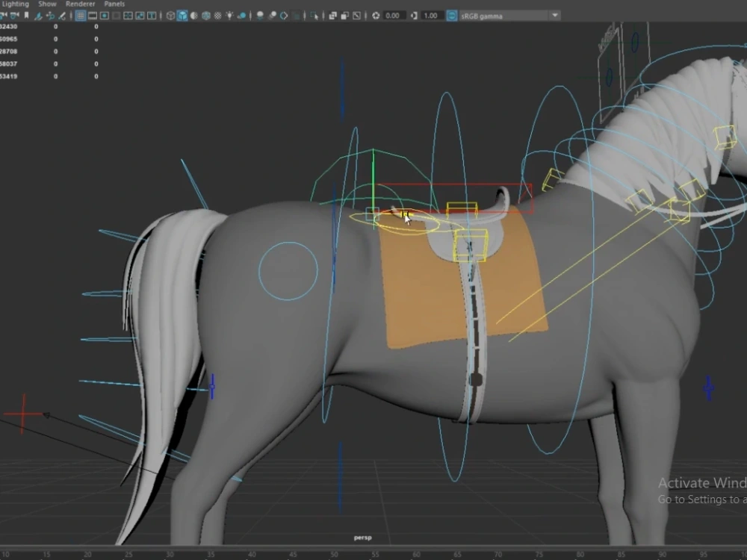
Task: Select the red rectangle control above saddle
Action: click(x=453, y=198)
